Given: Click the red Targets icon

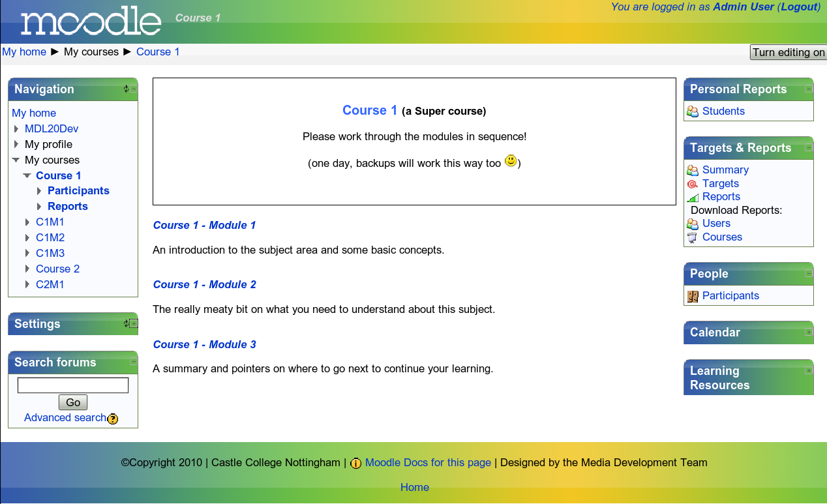Looking at the screenshot, I should pyautogui.click(x=693, y=184).
